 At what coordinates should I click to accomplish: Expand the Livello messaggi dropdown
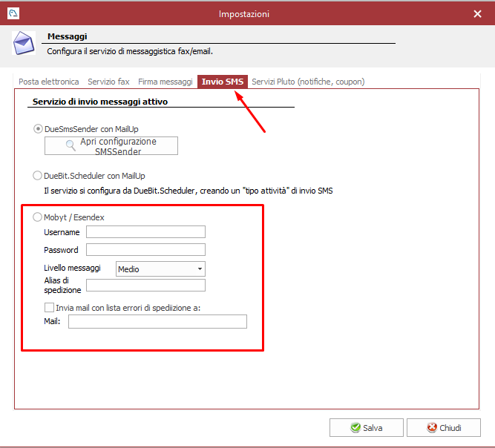click(161, 269)
